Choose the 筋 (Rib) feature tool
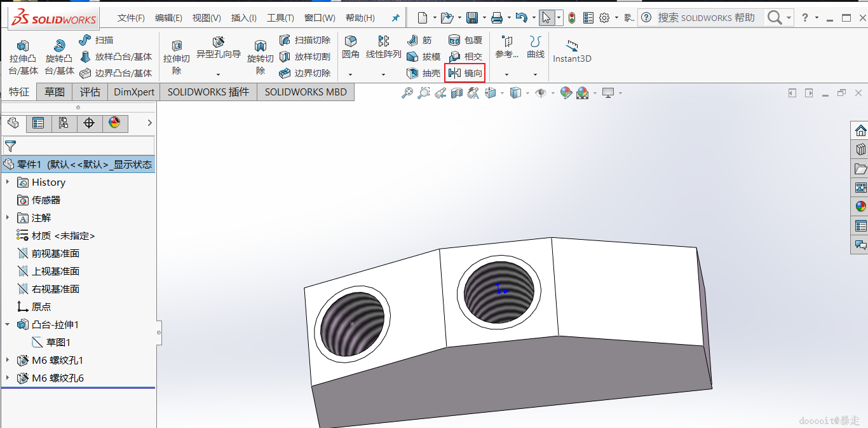The width and height of the screenshot is (868, 428). pyautogui.click(x=419, y=40)
